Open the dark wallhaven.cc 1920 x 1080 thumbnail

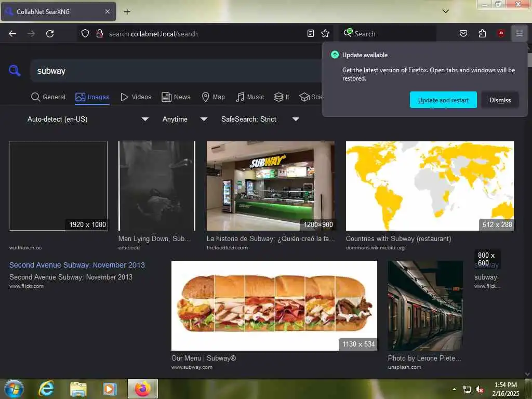click(x=58, y=186)
